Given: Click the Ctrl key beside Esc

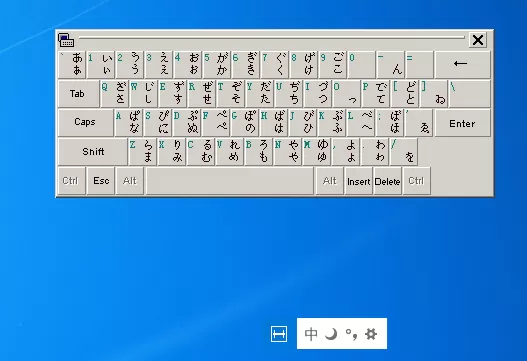Looking at the screenshot, I should point(72,180).
